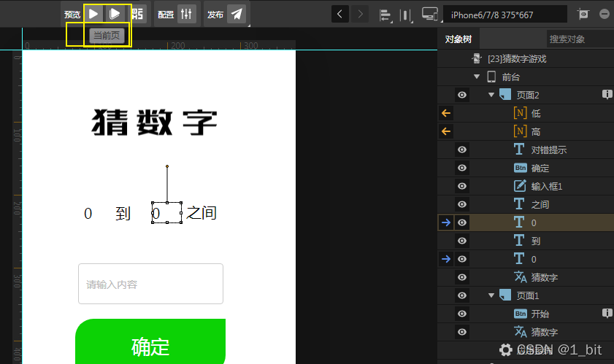614x364 pixels.
Task: Toggle visibility of 页面2
Action: (x=462, y=95)
